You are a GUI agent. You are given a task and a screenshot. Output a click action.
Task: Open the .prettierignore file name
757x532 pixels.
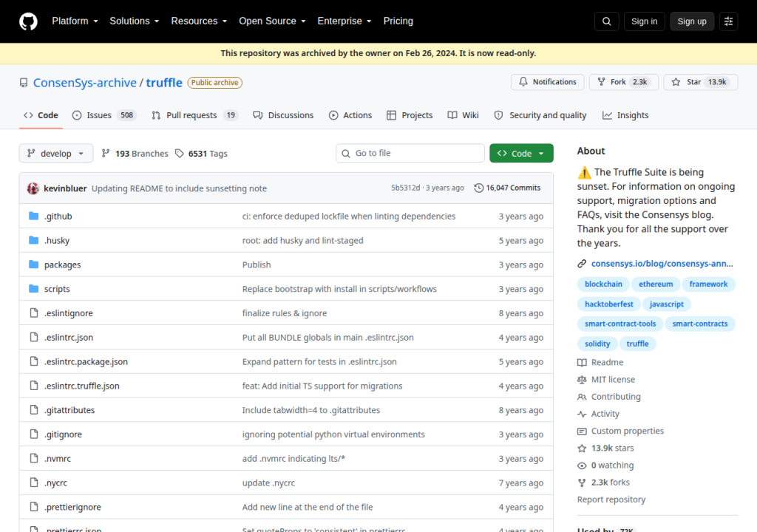point(72,507)
